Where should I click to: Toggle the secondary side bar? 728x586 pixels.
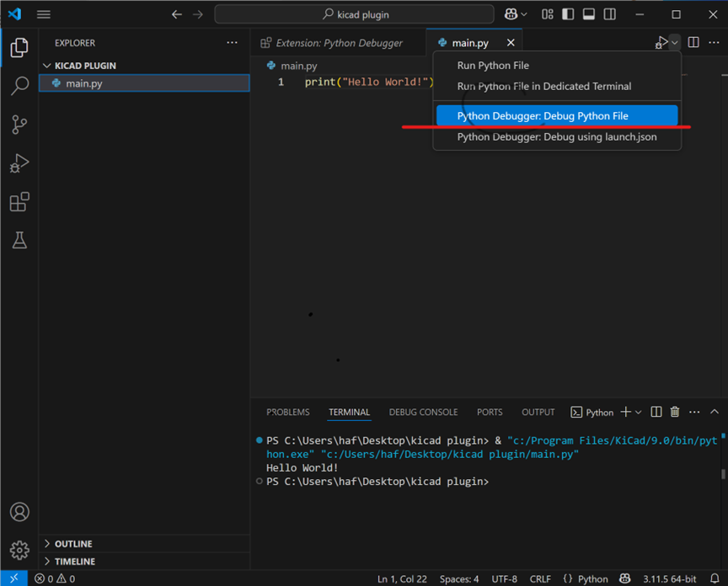coord(609,14)
